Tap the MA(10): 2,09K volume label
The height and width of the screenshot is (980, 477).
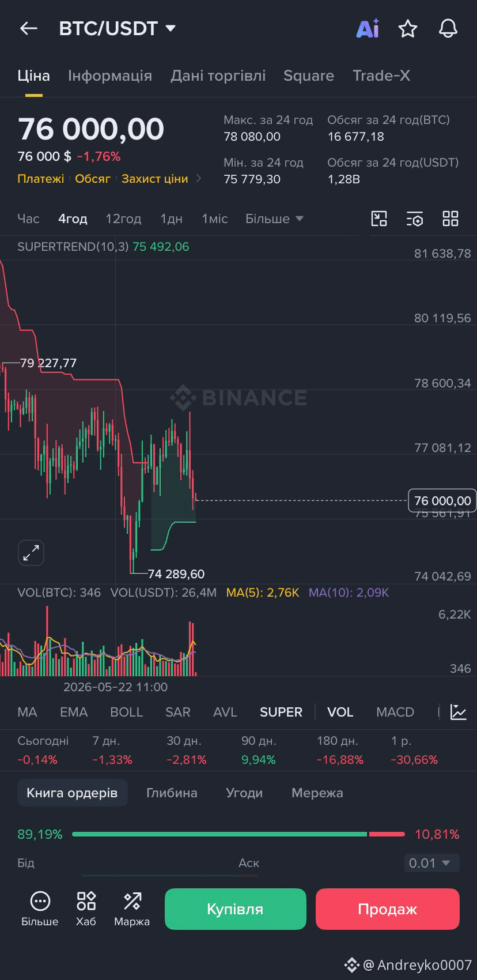349,593
